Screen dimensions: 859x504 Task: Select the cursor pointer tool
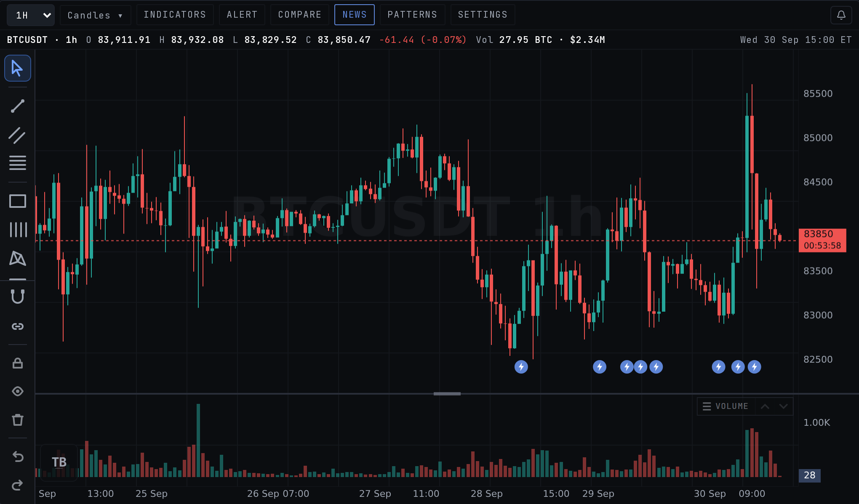(x=17, y=68)
